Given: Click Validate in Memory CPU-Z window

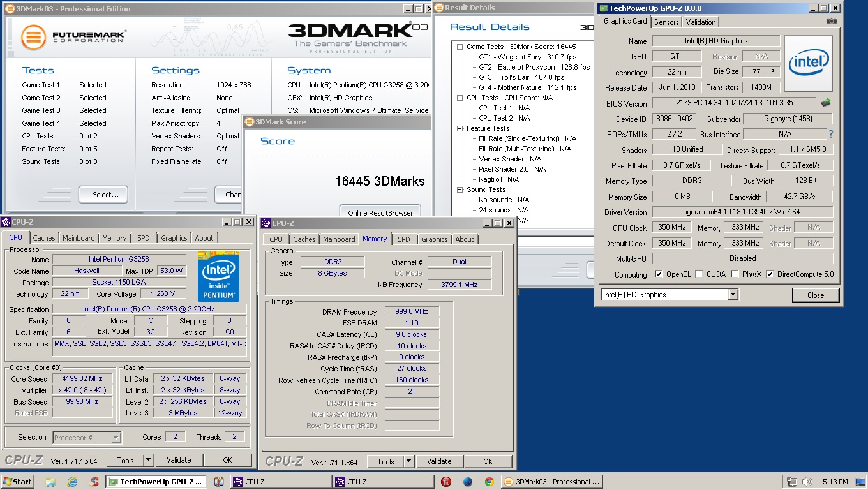Looking at the screenshot, I should coord(439,461).
